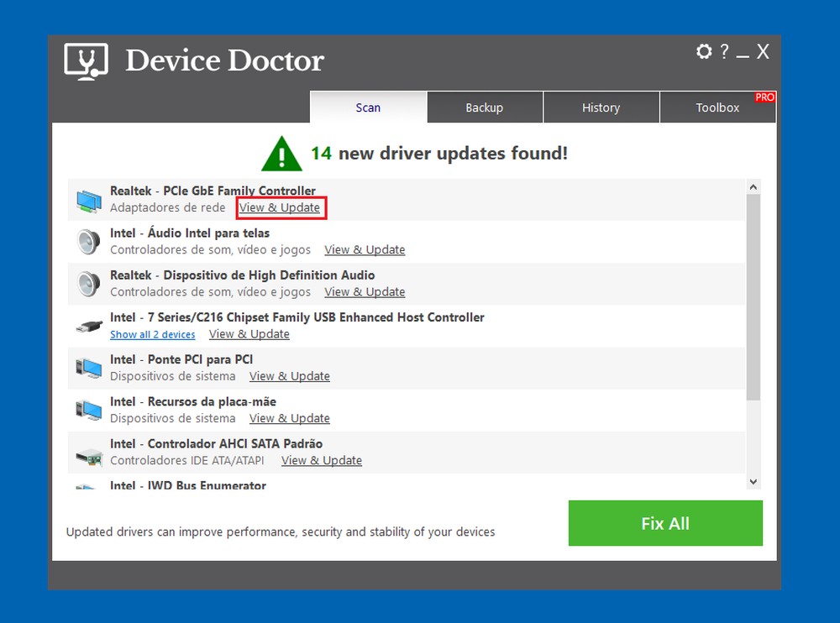Image resolution: width=840 pixels, height=623 pixels.
Task: Expand Show all 2 devices
Action: (152, 334)
